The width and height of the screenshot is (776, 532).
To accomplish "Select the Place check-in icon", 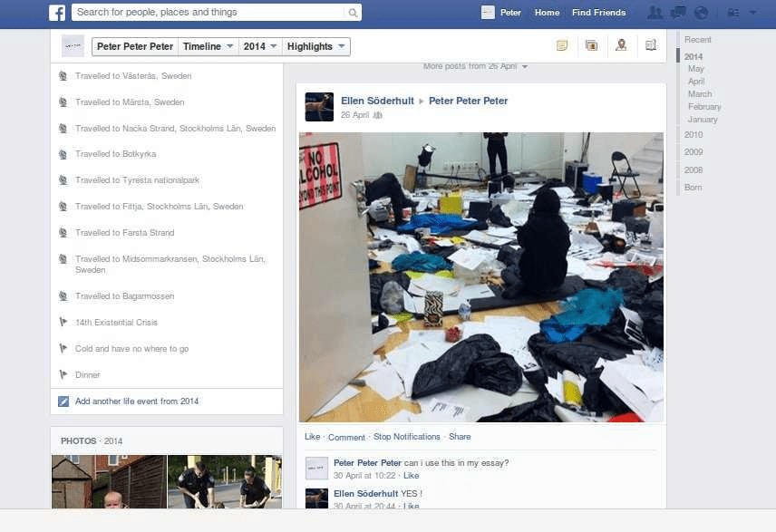I will [620, 45].
